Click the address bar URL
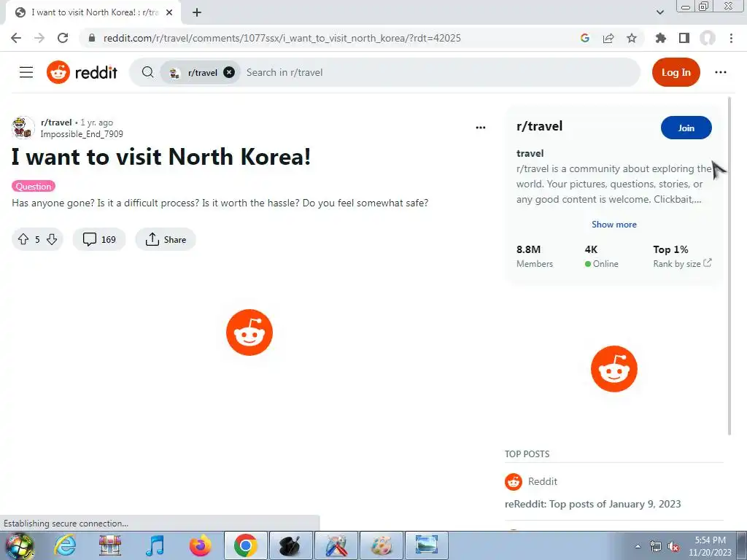 [282, 38]
